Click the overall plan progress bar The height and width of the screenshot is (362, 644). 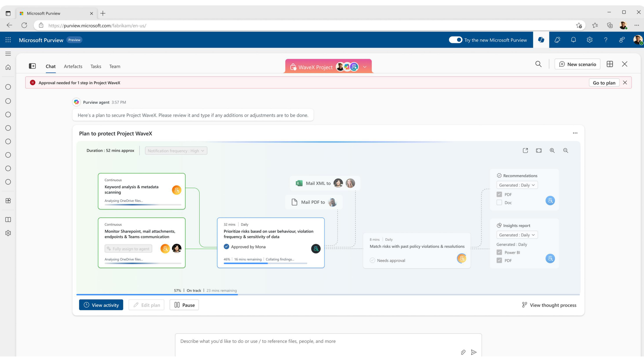pos(328,295)
